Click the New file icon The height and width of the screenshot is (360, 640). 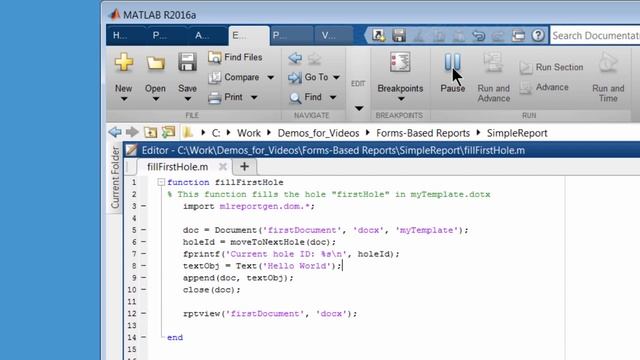click(x=124, y=63)
